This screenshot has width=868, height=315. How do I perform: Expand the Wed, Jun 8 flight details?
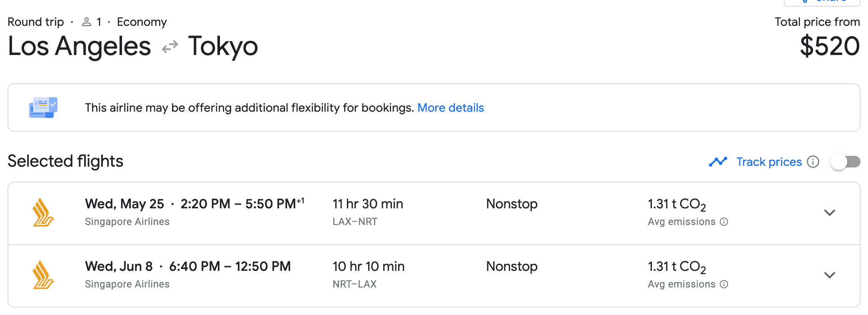tap(829, 275)
